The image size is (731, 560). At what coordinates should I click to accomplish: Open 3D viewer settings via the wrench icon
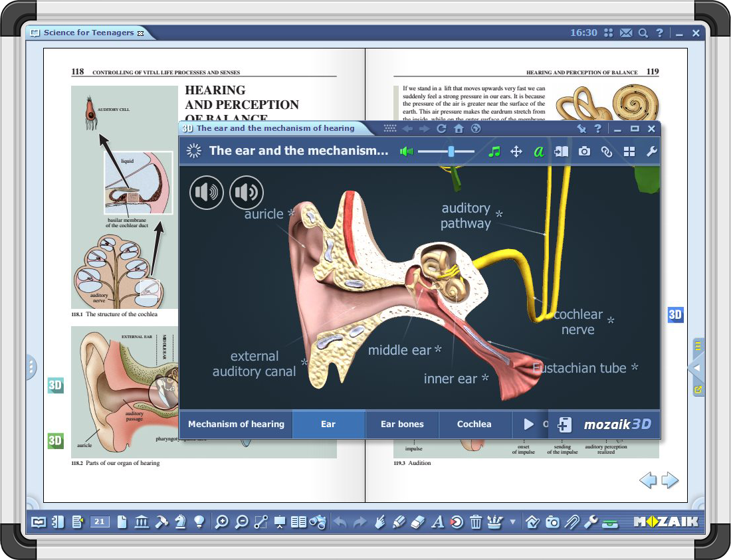coord(651,151)
